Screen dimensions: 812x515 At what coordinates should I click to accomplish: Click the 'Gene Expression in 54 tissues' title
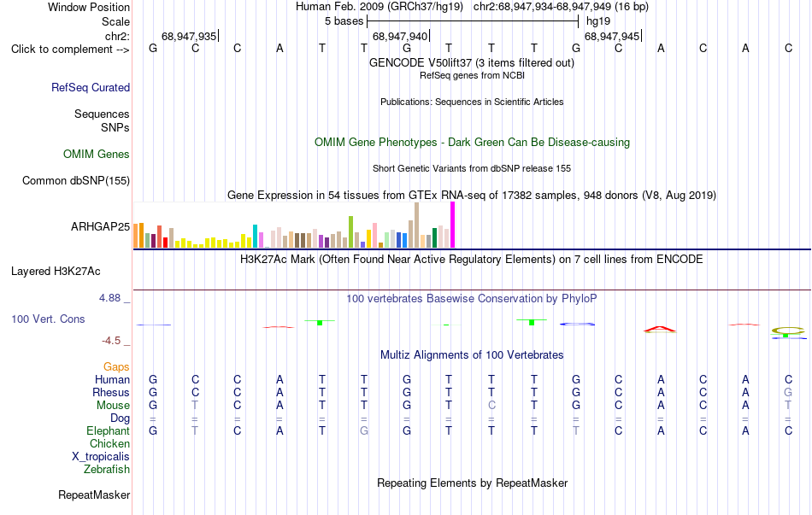[472, 195]
